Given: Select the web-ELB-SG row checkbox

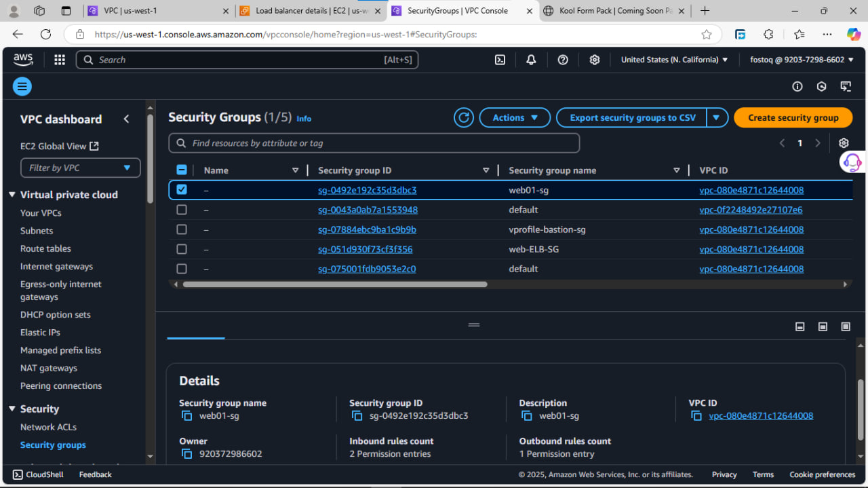Looking at the screenshot, I should point(182,249).
